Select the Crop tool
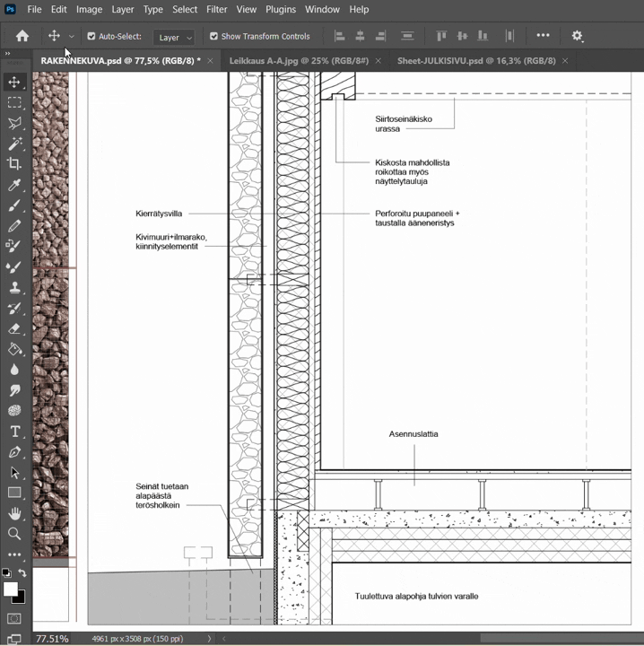The width and height of the screenshot is (644, 646). tap(14, 164)
